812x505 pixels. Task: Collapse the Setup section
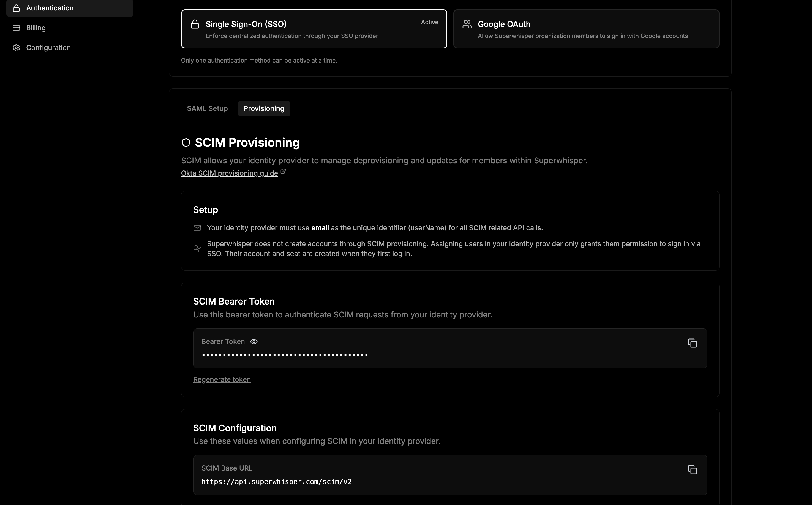tap(205, 210)
